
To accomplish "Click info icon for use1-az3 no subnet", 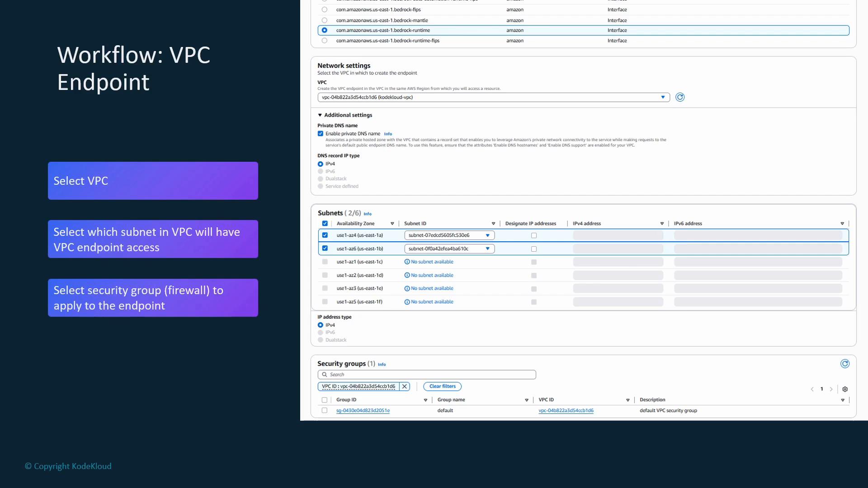I will (407, 288).
